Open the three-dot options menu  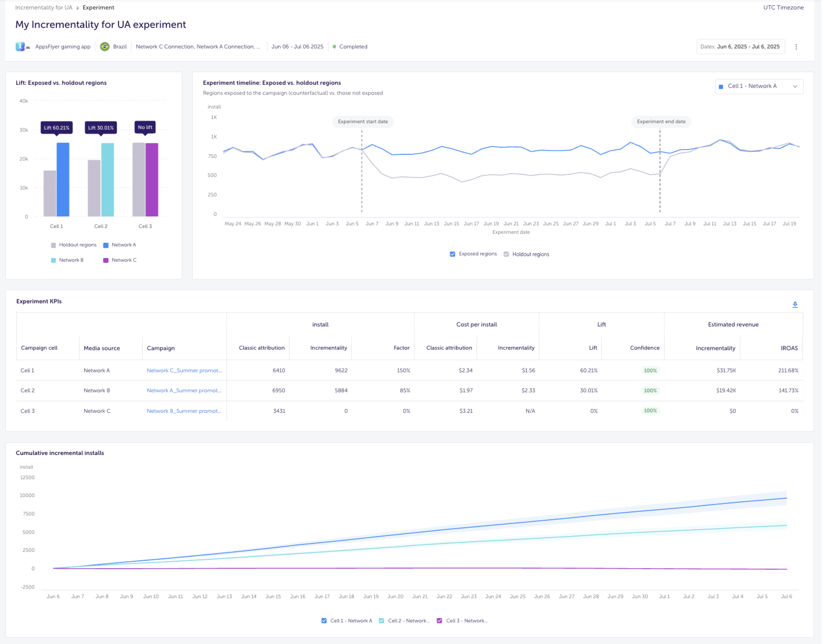pos(796,47)
